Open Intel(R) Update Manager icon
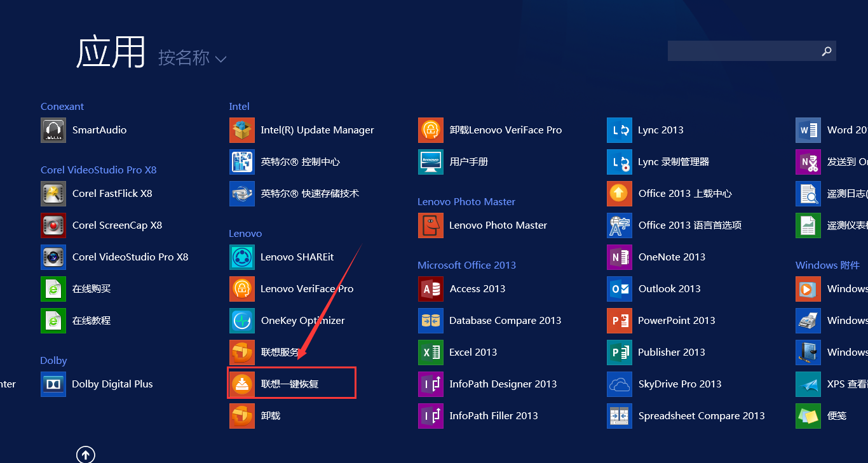868x463 pixels. (242, 130)
